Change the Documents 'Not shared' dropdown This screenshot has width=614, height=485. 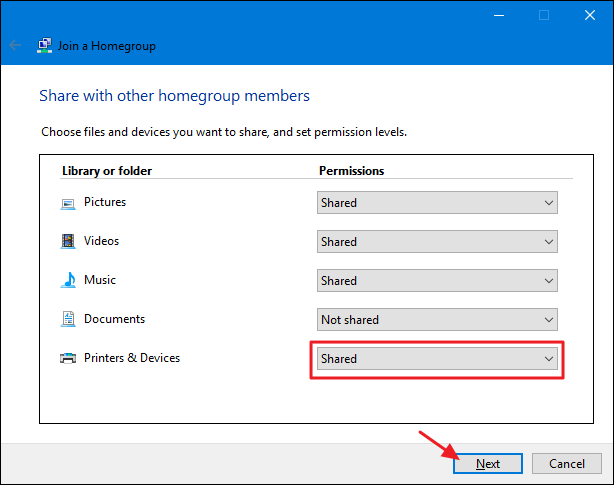437,320
